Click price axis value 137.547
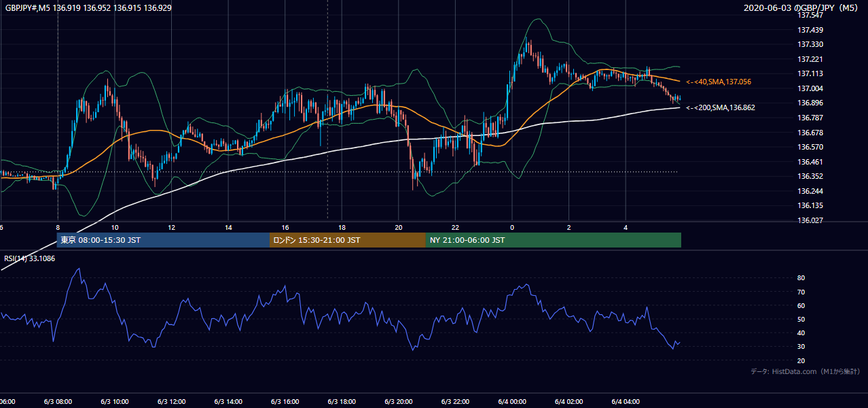The image size is (868, 408). [x=810, y=15]
